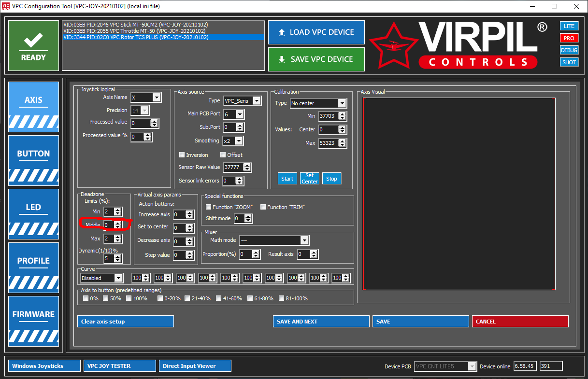Click the LOAD VPC DEVICE upload button
The width and height of the screenshot is (588, 379).
(x=316, y=32)
